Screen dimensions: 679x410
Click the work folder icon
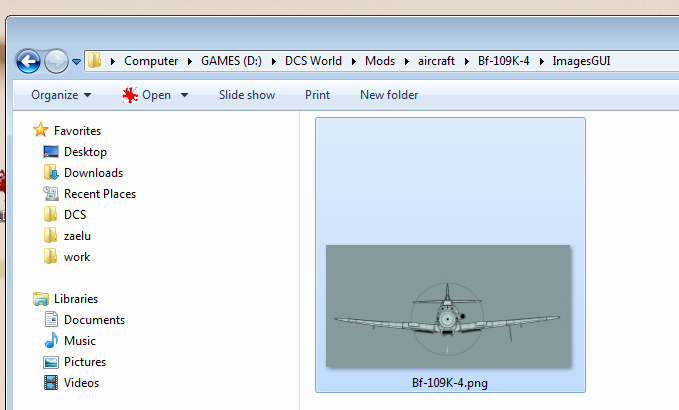tap(50, 256)
